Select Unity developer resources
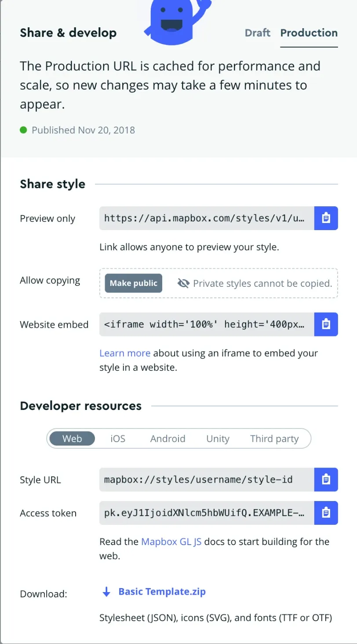This screenshot has width=357, height=644. pyautogui.click(x=218, y=439)
